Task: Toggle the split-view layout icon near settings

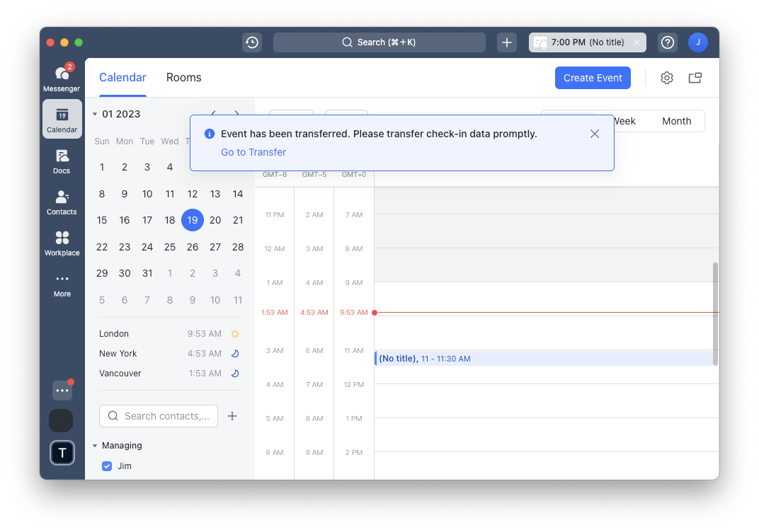Action: [x=695, y=77]
